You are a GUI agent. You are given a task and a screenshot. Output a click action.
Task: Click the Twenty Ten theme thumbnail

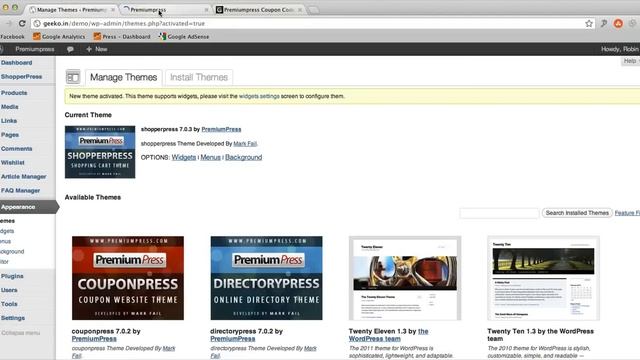pyautogui.click(x=543, y=278)
